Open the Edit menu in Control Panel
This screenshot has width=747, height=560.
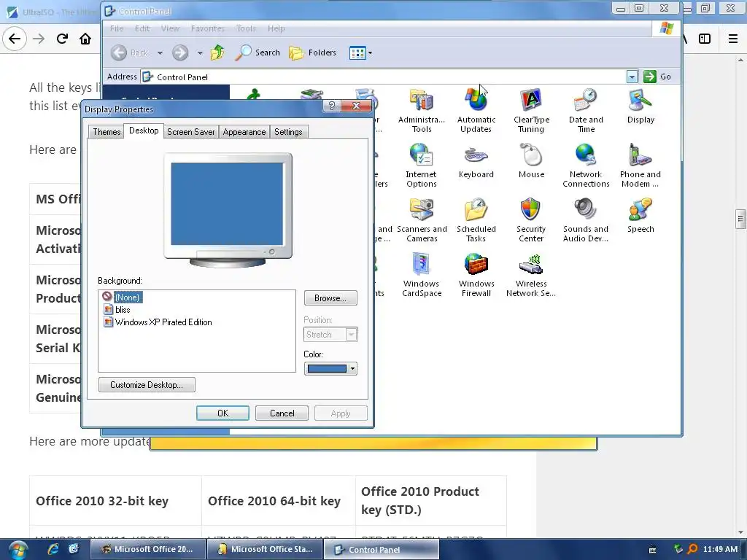click(x=142, y=28)
